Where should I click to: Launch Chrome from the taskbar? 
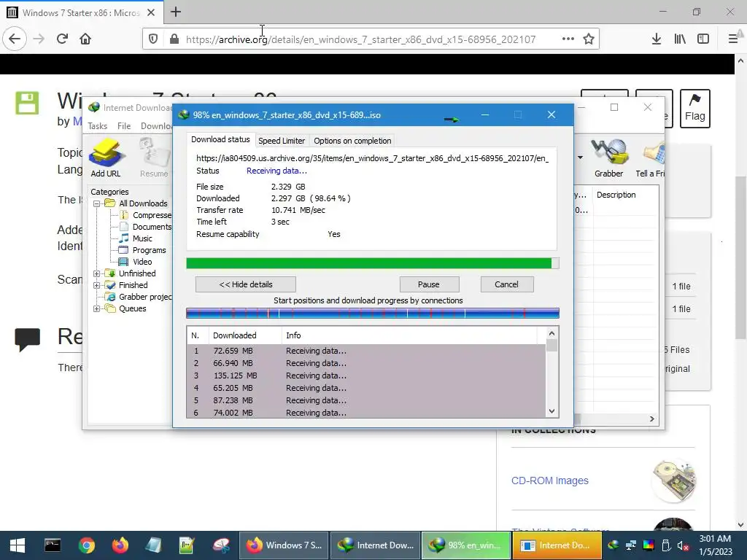pos(87,545)
